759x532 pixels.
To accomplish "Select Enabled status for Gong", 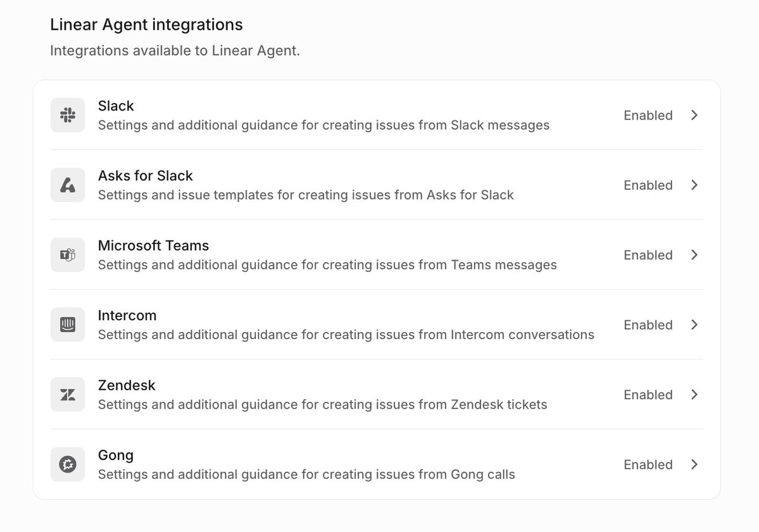I will 648,464.
